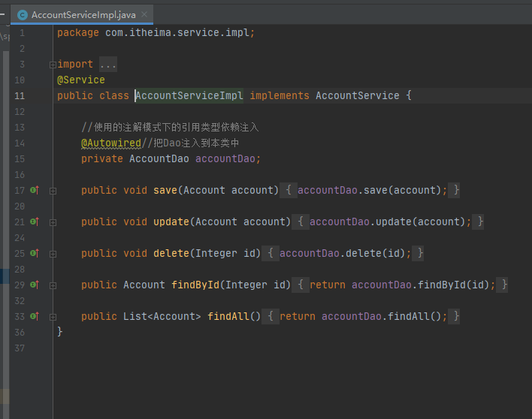Expand the folded save method body
Viewport: 532px width, 419px height.
(x=53, y=191)
